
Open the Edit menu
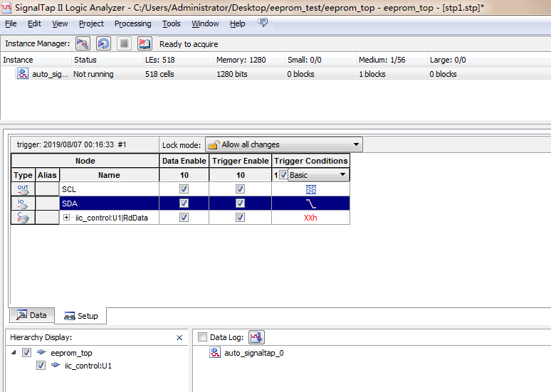(x=34, y=23)
